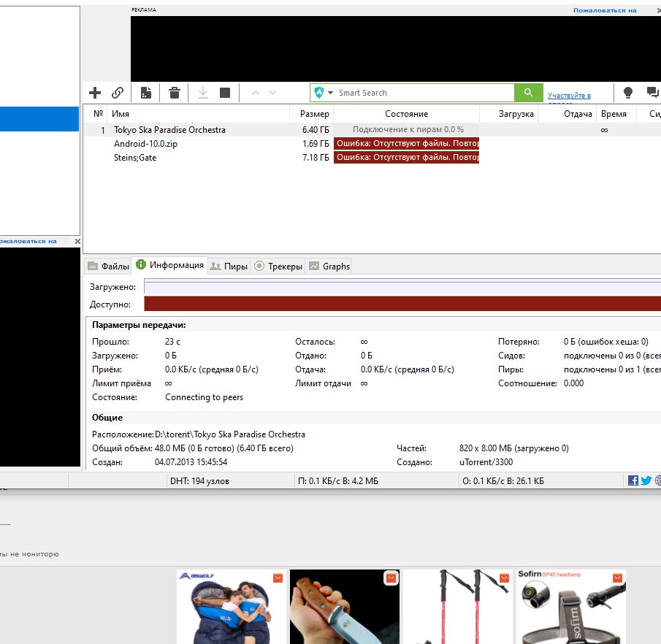Sort by Загрузка column header

[516, 114]
